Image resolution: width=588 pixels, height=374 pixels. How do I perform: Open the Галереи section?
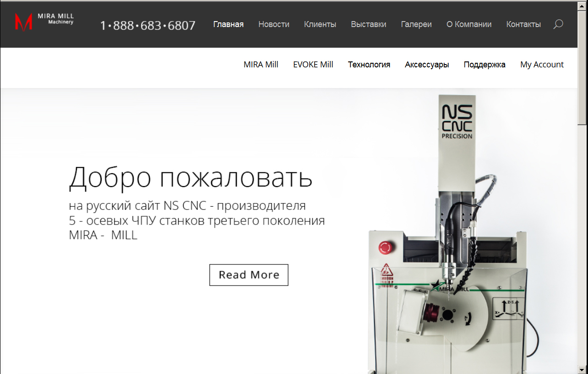(x=416, y=24)
